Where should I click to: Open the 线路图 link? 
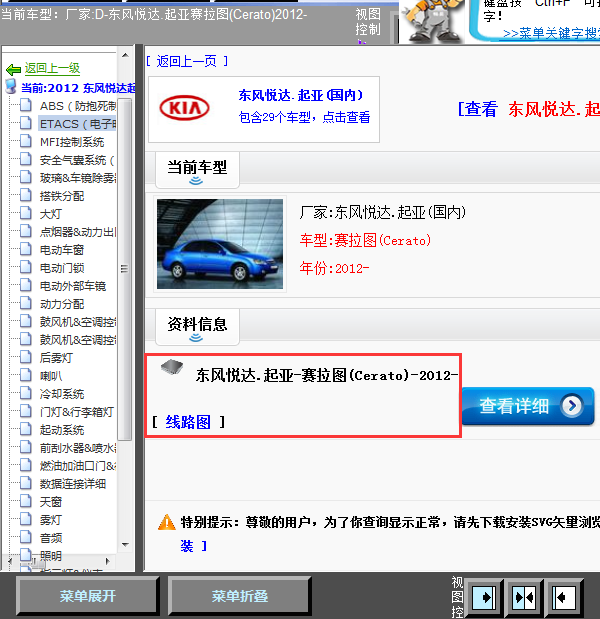pos(188,422)
